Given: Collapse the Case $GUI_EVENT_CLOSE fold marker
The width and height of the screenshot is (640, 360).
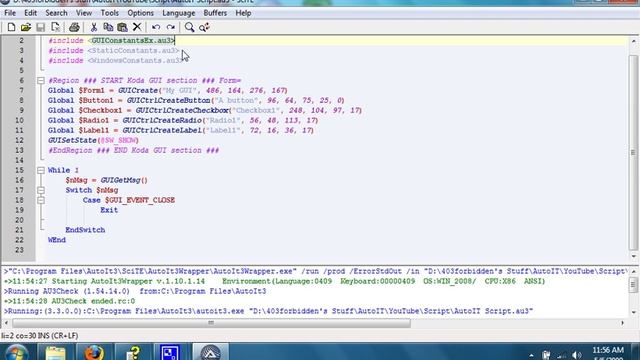Looking at the screenshot, I should [41, 200].
